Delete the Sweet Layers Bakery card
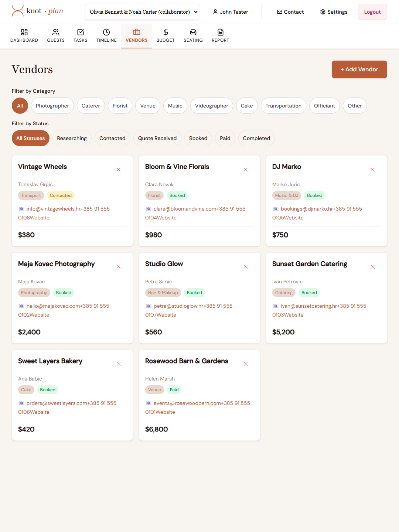The height and width of the screenshot is (532, 399). coord(119,364)
